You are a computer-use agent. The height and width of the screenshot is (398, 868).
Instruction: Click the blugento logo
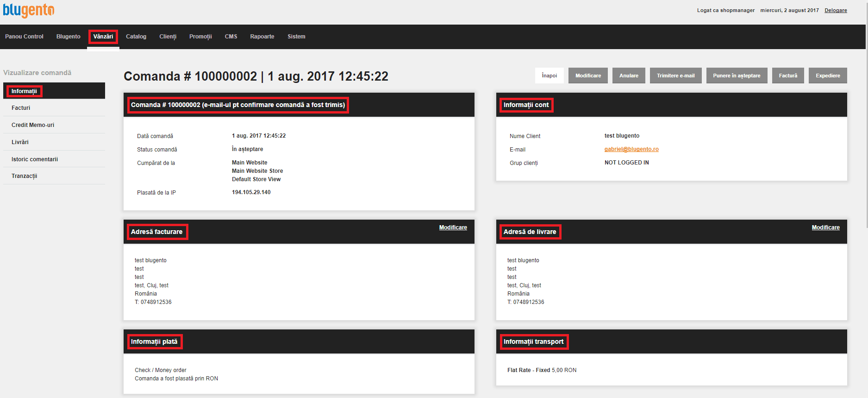28,10
